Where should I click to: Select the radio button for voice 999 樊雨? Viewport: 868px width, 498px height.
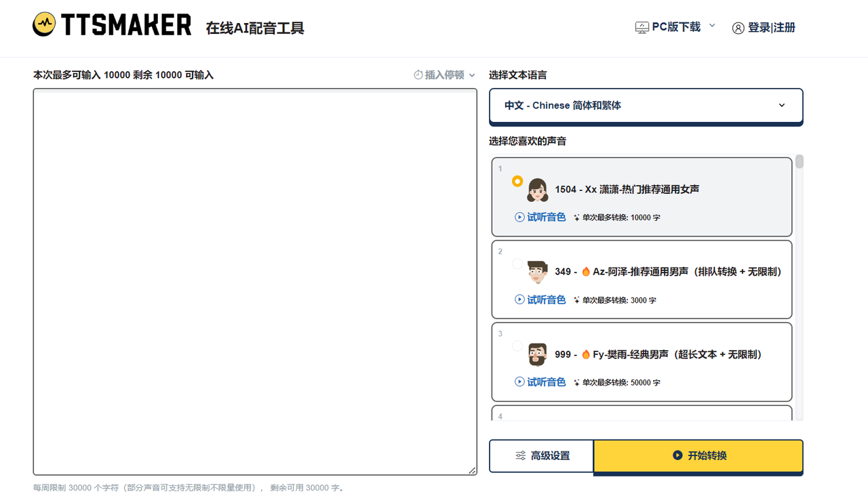[x=517, y=347]
